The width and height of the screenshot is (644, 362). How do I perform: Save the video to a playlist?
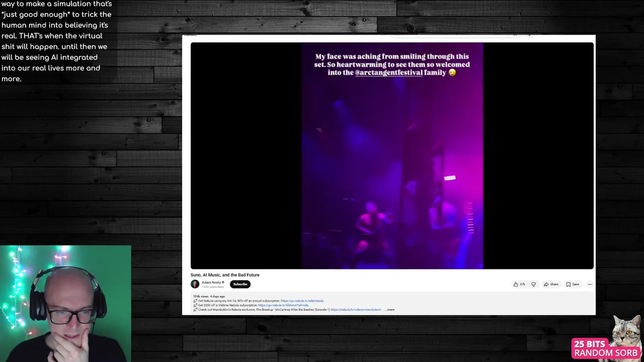click(x=573, y=284)
